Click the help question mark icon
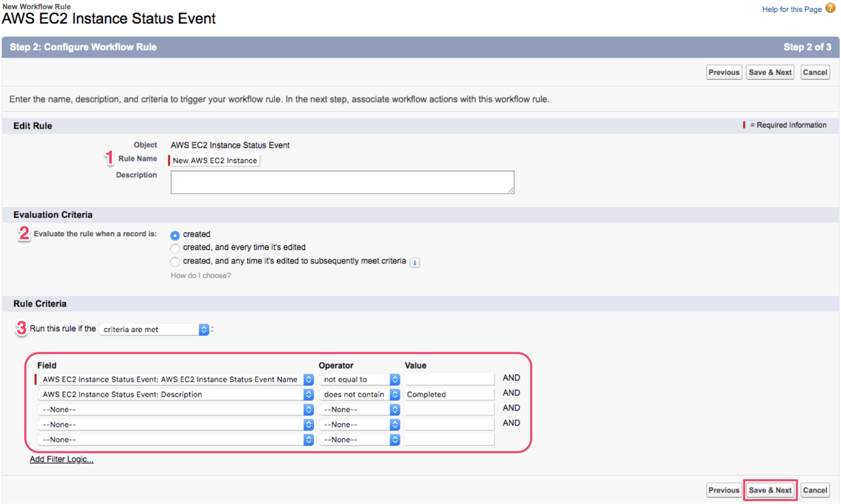 [830, 8]
